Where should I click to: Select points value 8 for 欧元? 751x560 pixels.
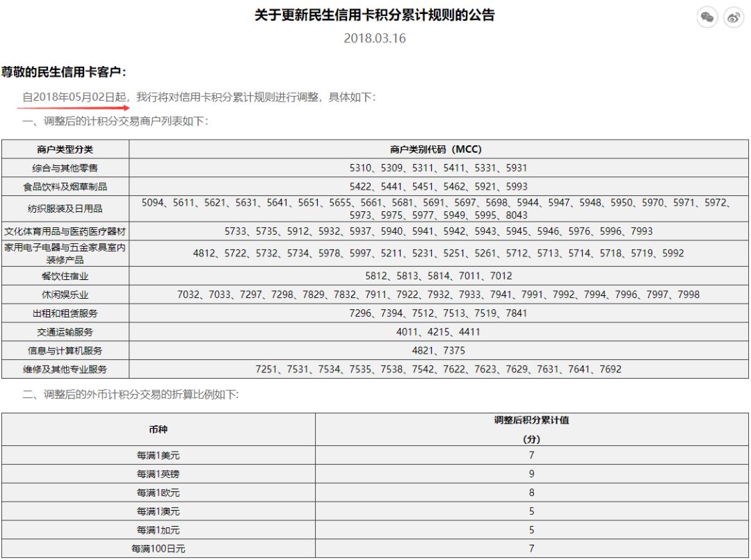pos(532,493)
